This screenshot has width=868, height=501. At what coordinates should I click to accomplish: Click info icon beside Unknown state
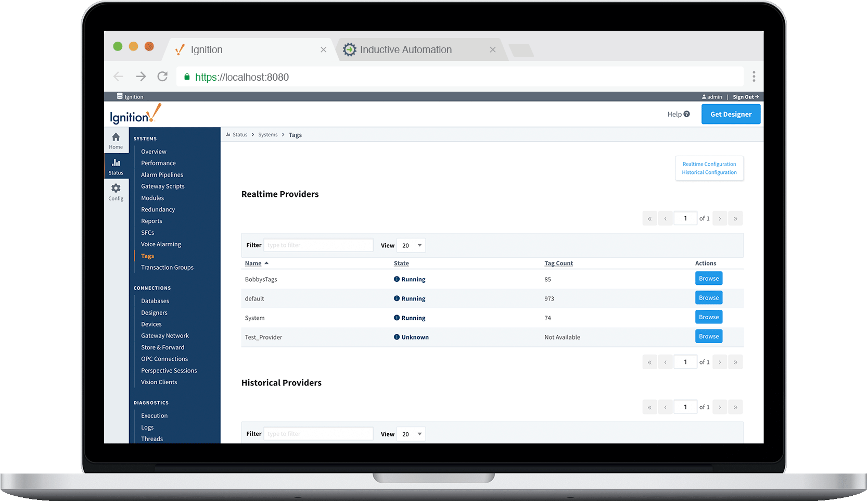point(397,337)
